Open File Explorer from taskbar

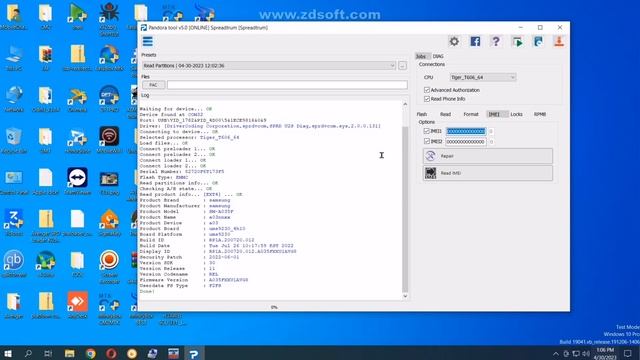pyautogui.click(x=69, y=353)
